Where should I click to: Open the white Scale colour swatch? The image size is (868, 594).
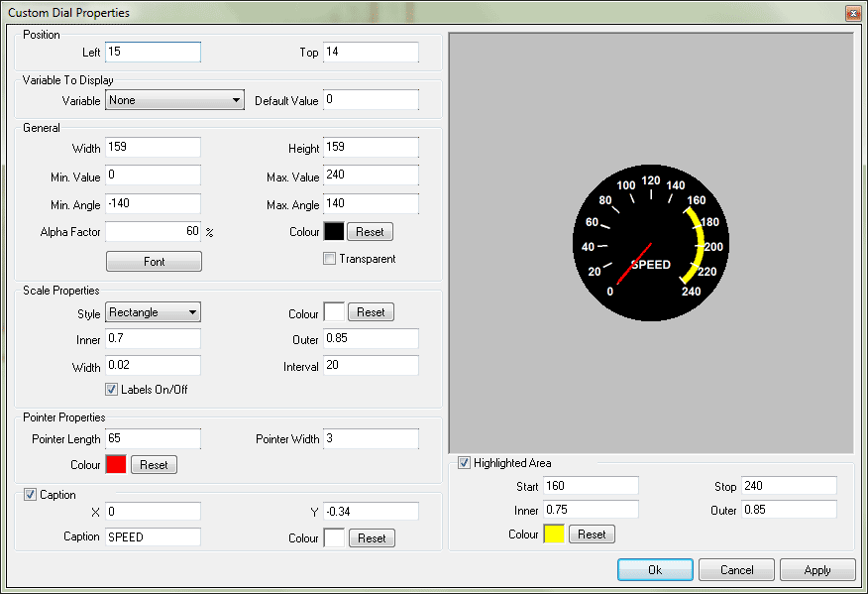point(334,312)
